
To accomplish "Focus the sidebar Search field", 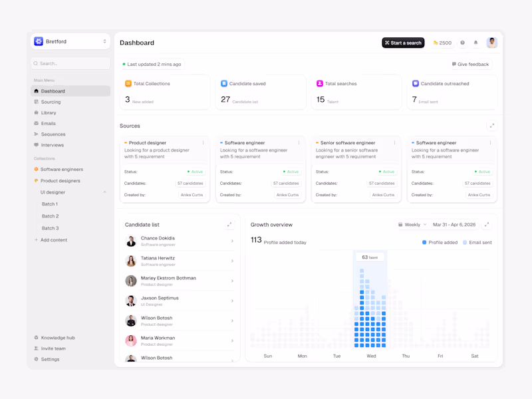I will pos(70,63).
